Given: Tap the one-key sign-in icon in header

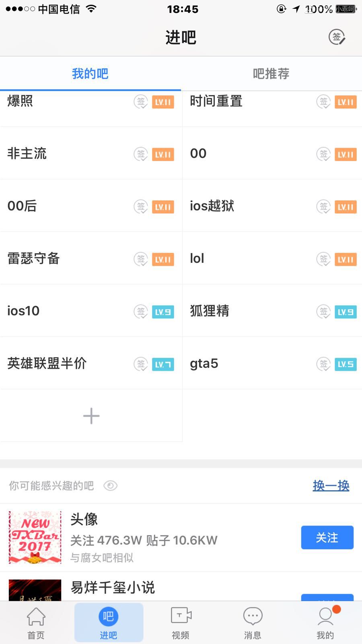Looking at the screenshot, I should click(337, 37).
